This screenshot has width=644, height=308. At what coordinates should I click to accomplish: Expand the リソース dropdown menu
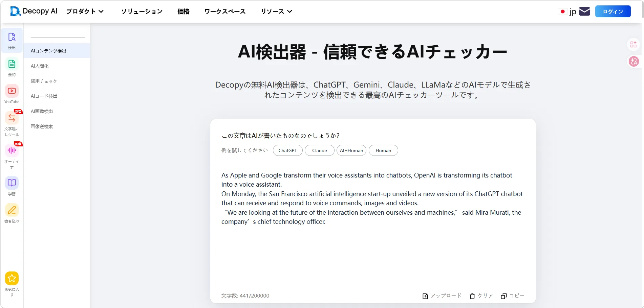pyautogui.click(x=276, y=11)
